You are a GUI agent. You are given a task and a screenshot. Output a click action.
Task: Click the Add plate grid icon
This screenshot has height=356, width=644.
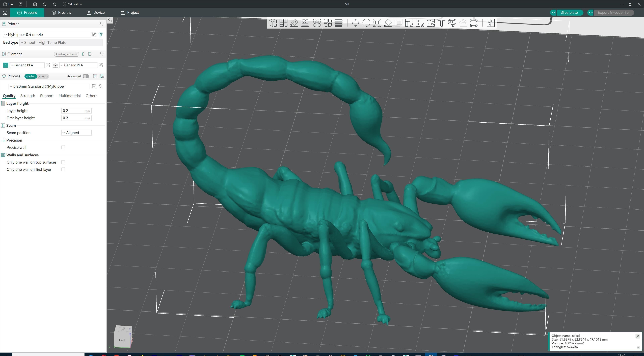click(283, 23)
